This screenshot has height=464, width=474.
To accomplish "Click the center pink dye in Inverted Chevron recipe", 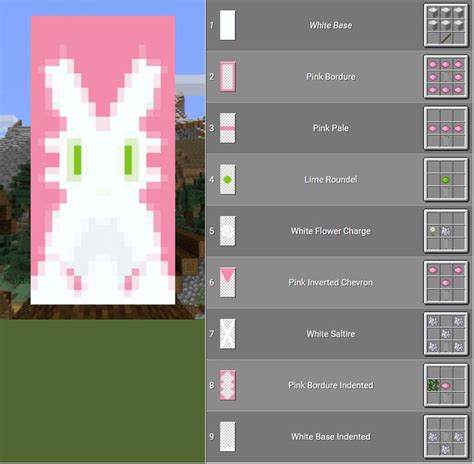I will (446, 283).
